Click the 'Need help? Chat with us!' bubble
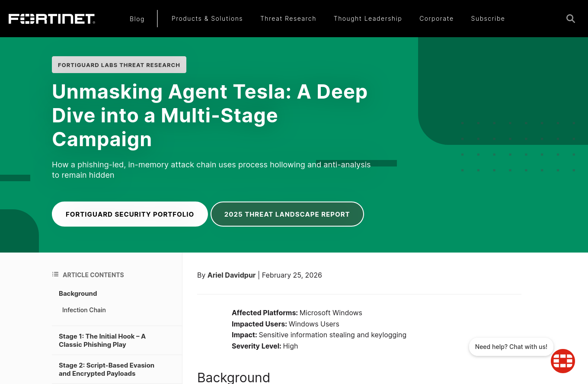The height and width of the screenshot is (384, 588). click(x=511, y=347)
